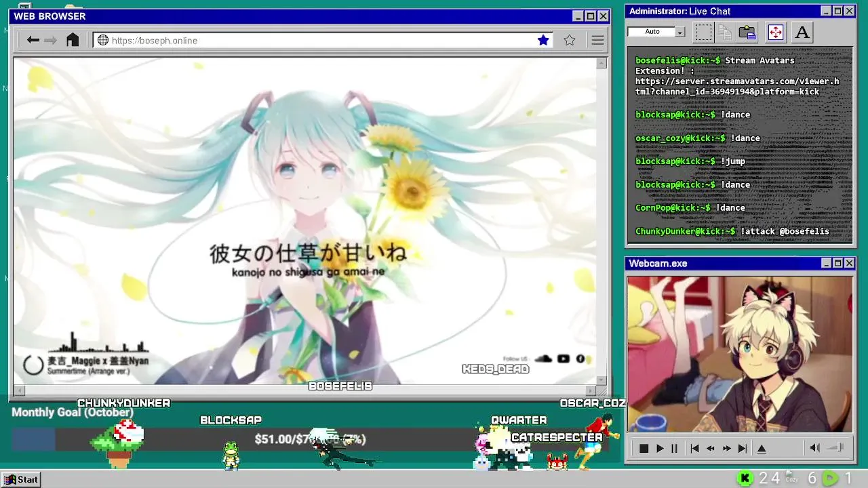This screenshot has height=488, width=868.
Task: Focus the boseph.online address bar
Action: (323, 40)
